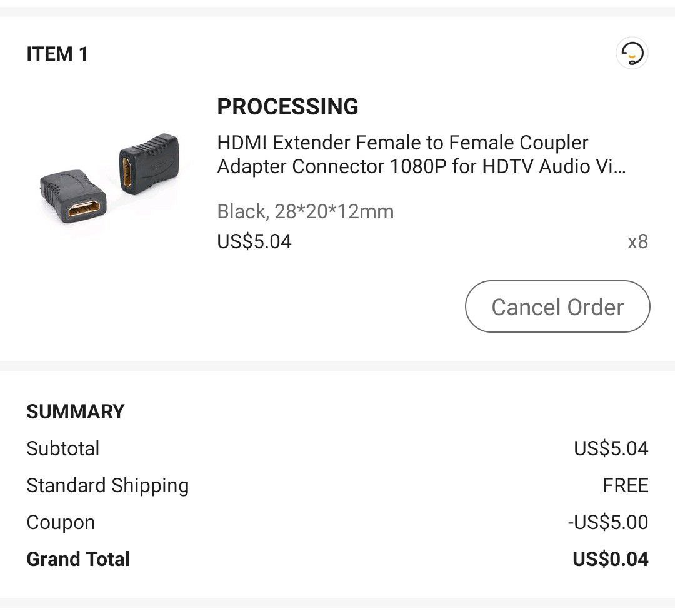Tap the item price US$5.04

coord(254,241)
